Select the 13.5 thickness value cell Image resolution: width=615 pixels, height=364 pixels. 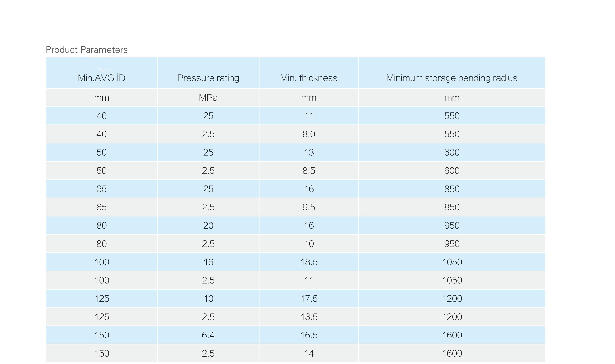pyautogui.click(x=309, y=317)
